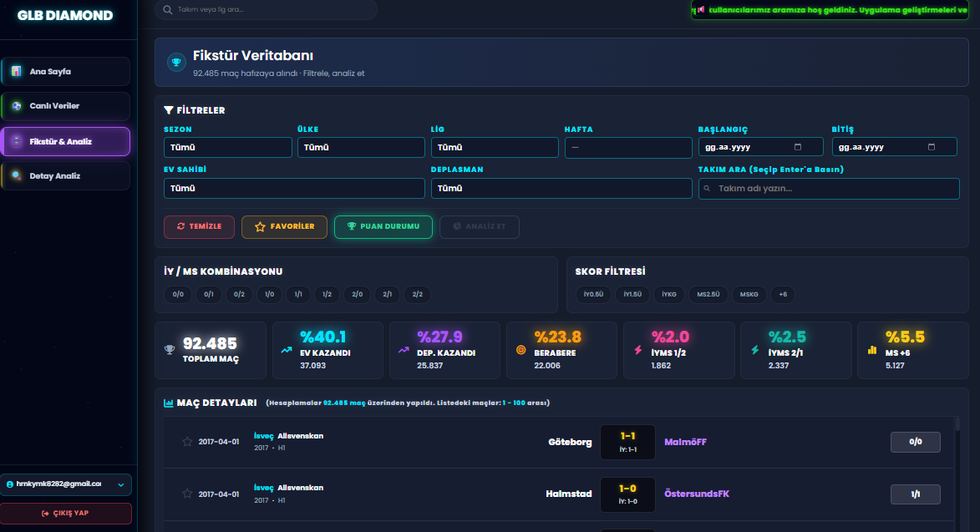Favorite the Göteborg vs MalmöFF match star
This screenshot has width=980, height=532.
click(x=187, y=442)
